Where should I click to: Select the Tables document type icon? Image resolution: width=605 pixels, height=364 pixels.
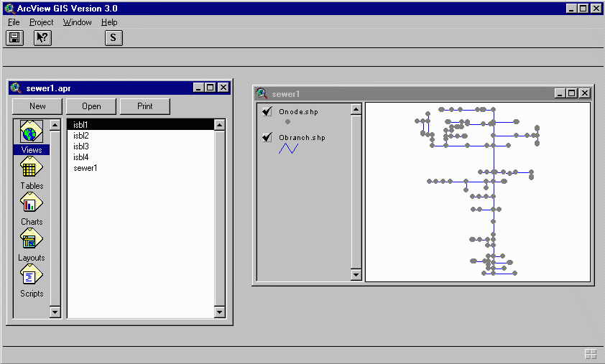pyautogui.click(x=31, y=169)
